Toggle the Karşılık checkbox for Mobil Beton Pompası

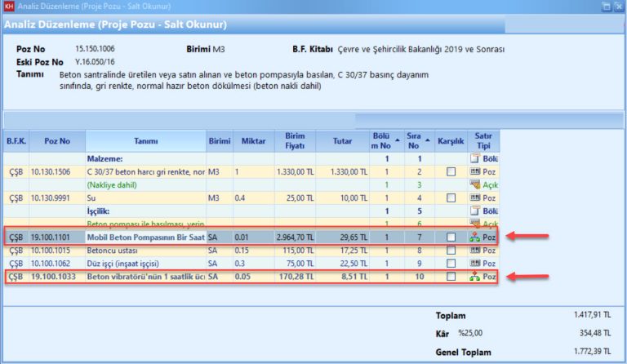tap(451, 237)
